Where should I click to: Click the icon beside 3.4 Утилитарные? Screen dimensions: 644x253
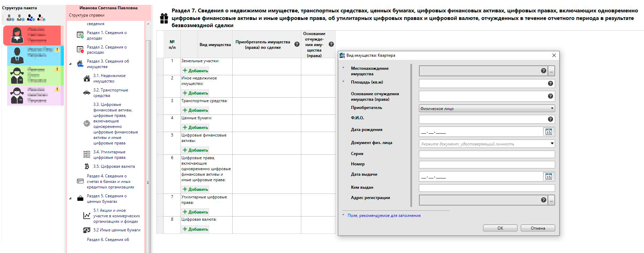tap(87, 154)
